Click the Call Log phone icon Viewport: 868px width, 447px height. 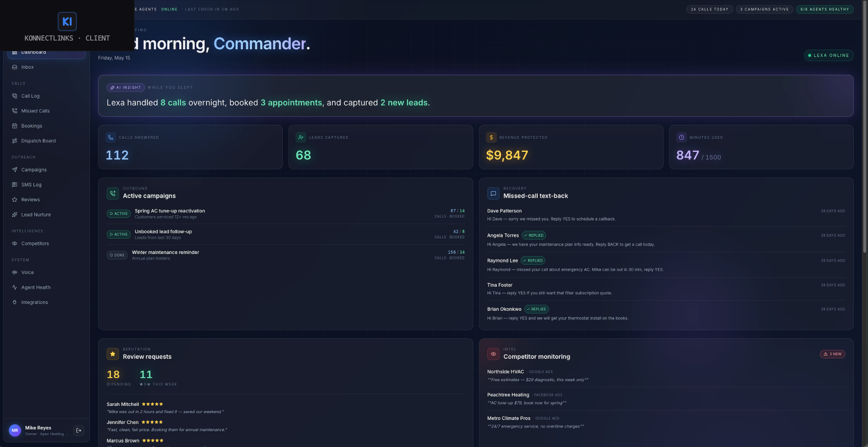14,96
